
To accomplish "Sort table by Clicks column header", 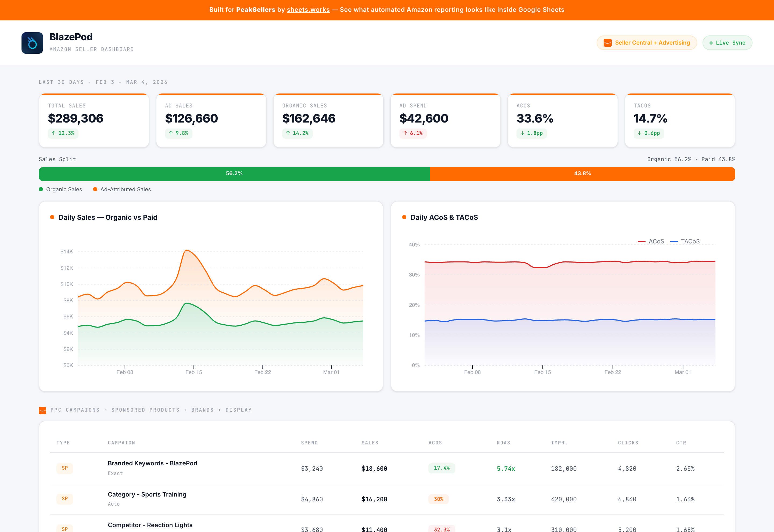I will [x=628, y=443].
